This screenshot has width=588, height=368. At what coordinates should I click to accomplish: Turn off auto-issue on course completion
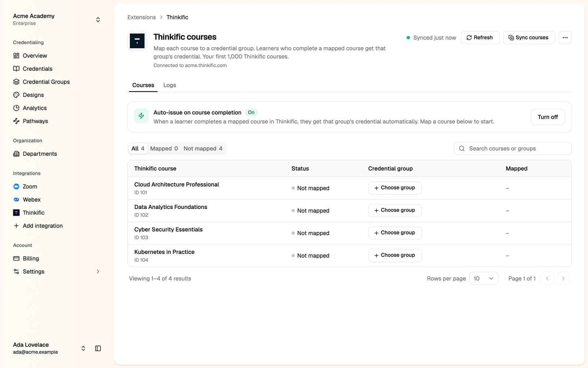[548, 117]
